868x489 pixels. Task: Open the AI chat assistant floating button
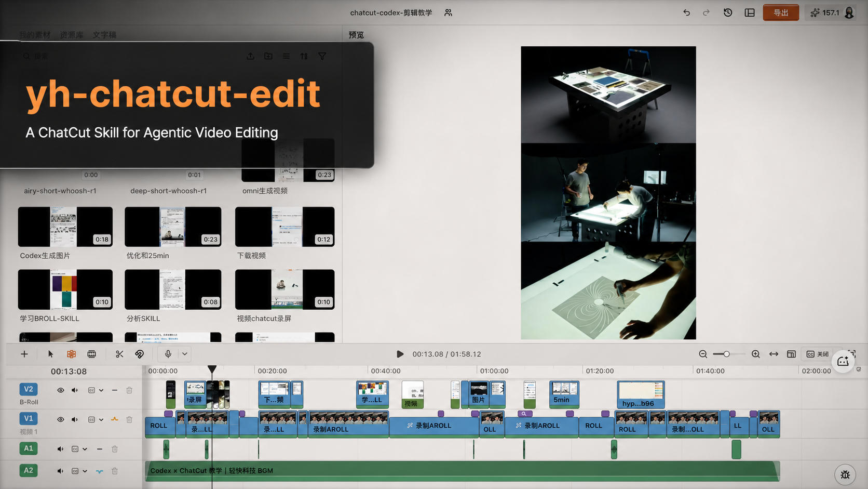[x=843, y=361]
